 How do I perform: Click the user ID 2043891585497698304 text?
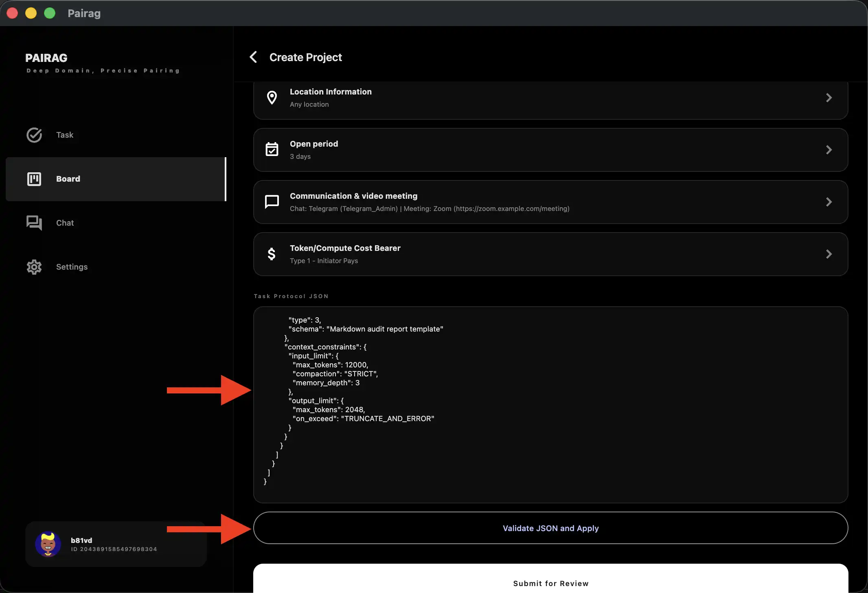(114, 549)
